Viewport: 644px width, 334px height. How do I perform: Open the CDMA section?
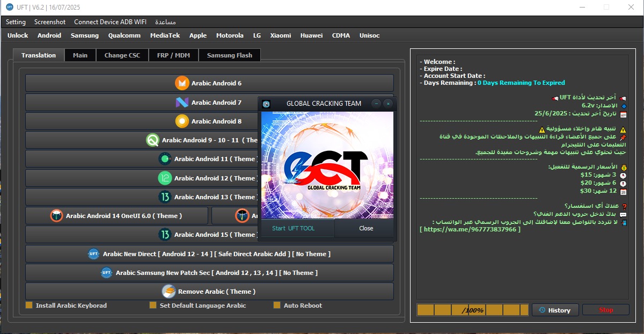click(341, 35)
